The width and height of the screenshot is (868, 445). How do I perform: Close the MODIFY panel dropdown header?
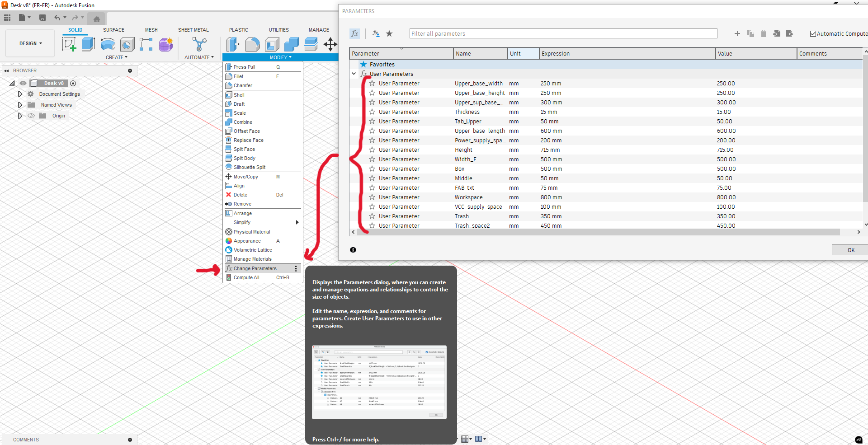(280, 57)
